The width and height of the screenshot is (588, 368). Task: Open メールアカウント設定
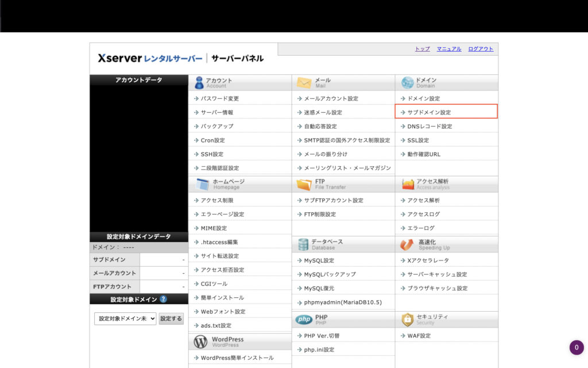(x=331, y=98)
